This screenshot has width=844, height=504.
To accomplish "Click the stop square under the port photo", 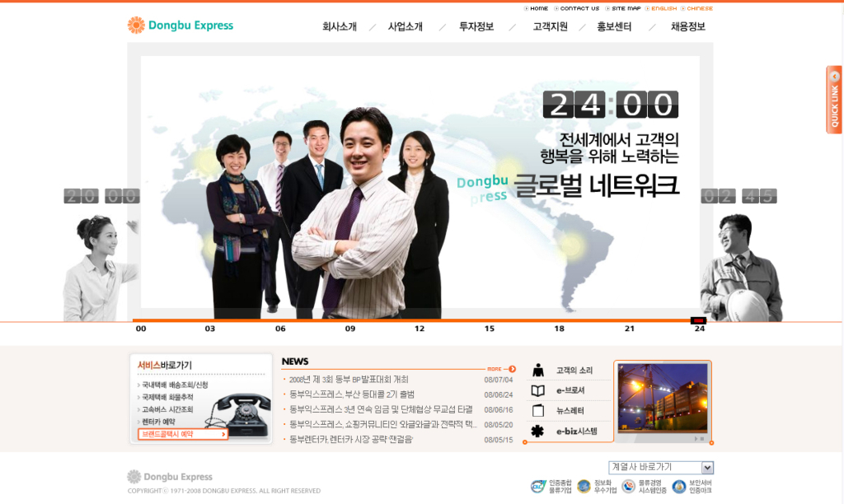I will point(702,439).
